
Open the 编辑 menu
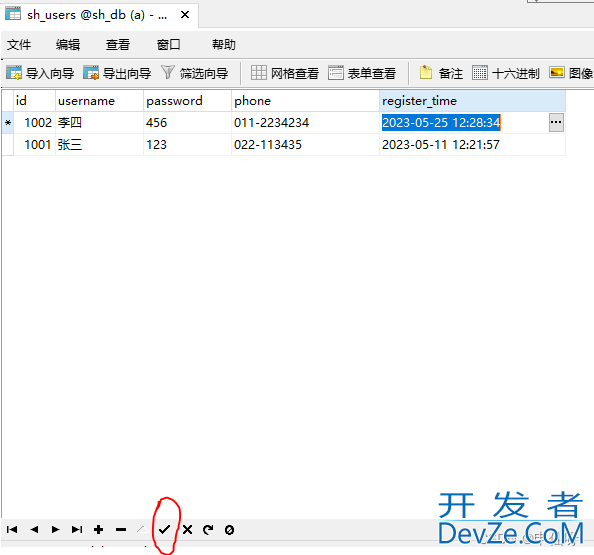click(x=68, y=45)
